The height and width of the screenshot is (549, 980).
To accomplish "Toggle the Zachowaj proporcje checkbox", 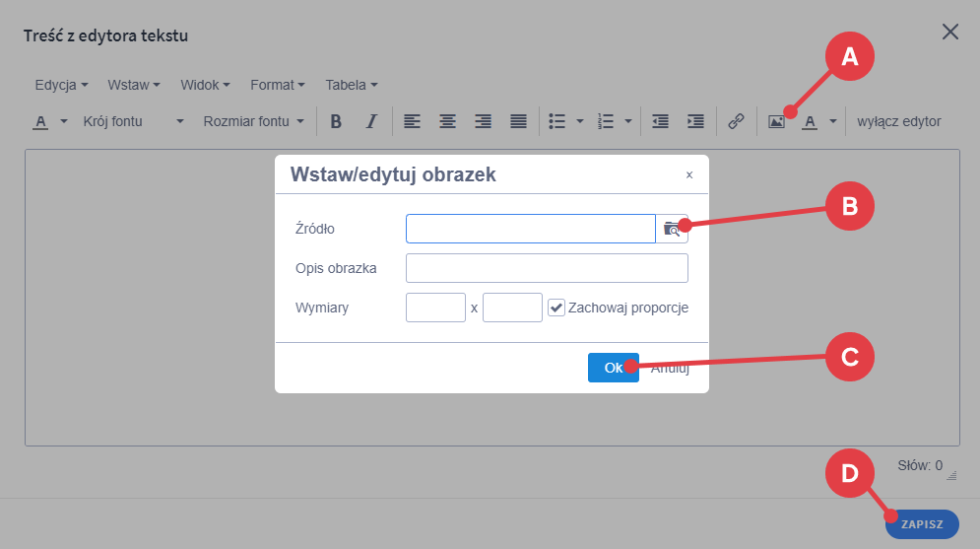I will pyautogui.click(x=556, y=308).
